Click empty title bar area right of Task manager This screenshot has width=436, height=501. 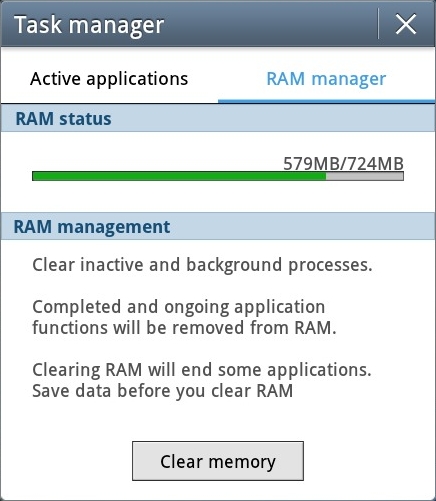pyautogui.click(x=270, y=24)
